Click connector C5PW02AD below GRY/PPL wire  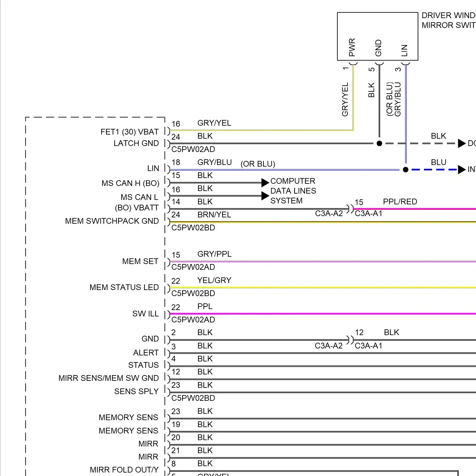[193, 267]
